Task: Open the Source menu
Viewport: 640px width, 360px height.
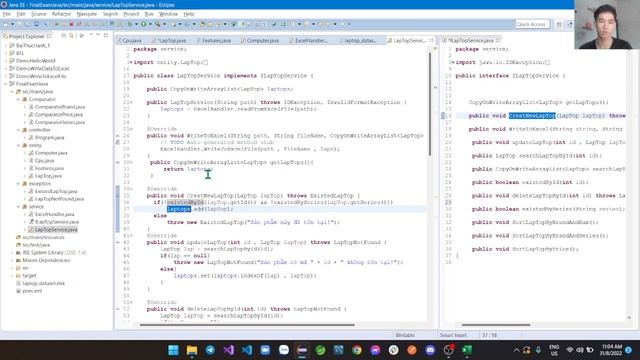Action: 39,14
